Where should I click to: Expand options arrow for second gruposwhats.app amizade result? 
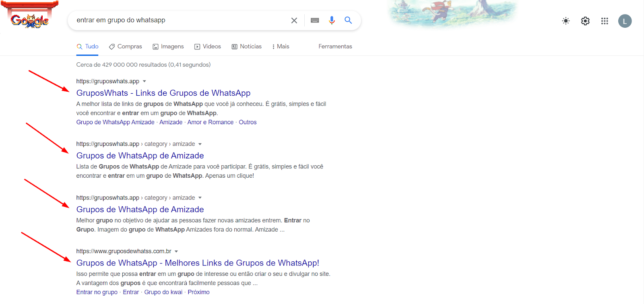[200, 144]
